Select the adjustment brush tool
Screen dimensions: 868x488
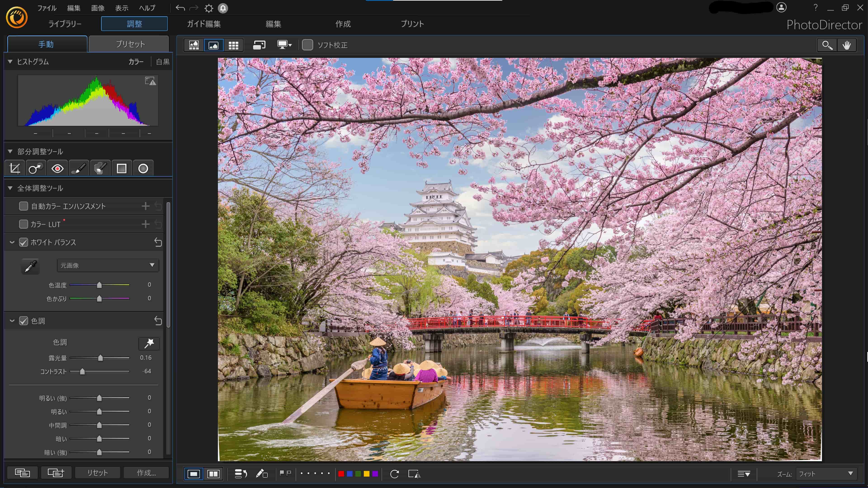point(79,168)
